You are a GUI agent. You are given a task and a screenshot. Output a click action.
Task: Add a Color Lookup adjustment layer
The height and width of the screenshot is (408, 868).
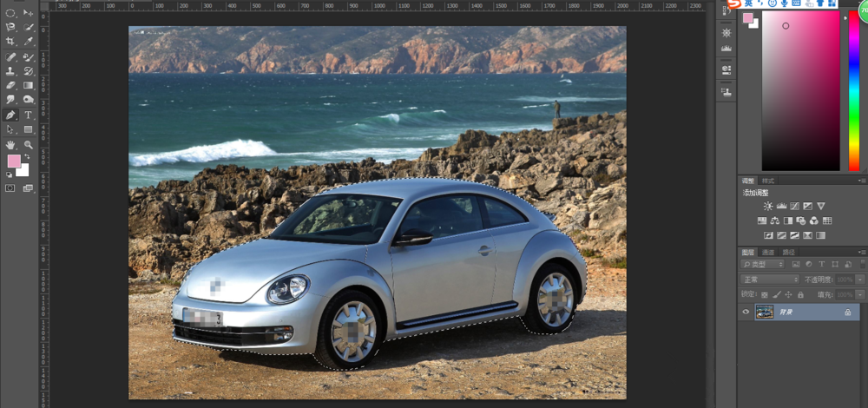click(x=827, y=220)
